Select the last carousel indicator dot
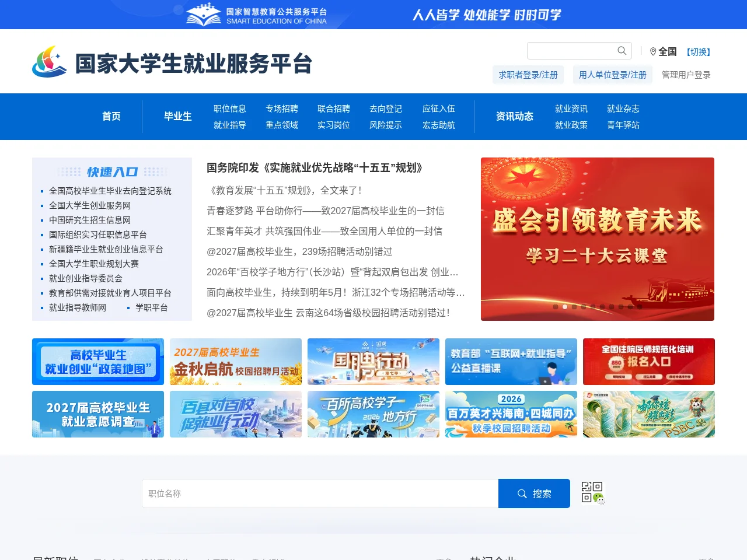The image size is (747, 560). 640,307
